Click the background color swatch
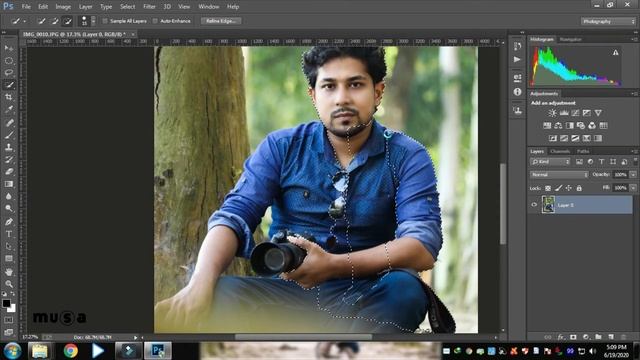Image resolution: width=640 pixels, height=360 pixels. (12, 309)
